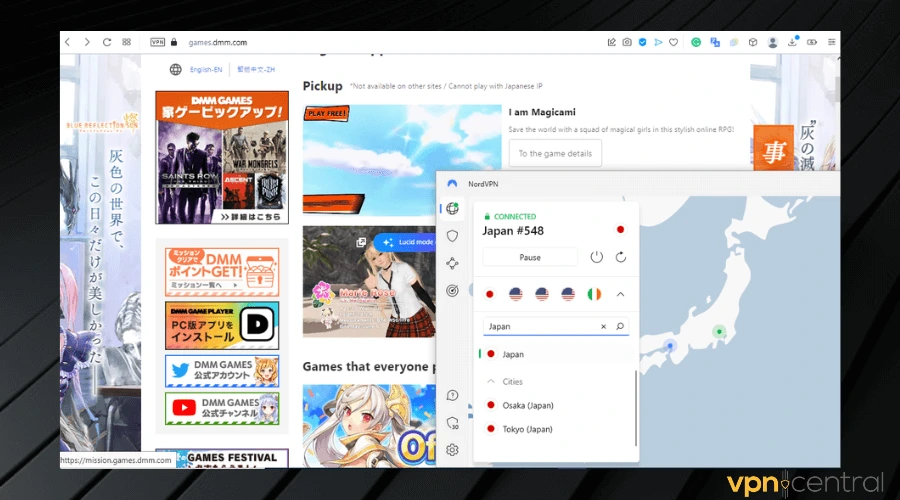Collapse the recent connections chevron
The width and height of the screenshot is (900, 500).
coord(620,294)
